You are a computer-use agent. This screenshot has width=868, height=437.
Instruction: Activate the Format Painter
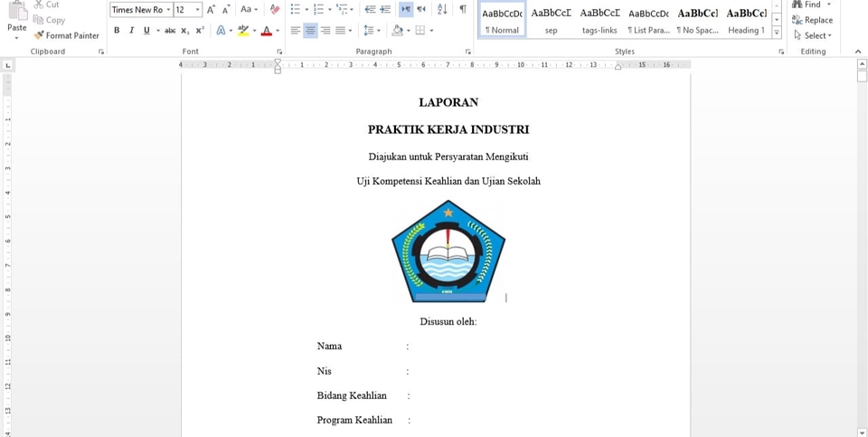point(66,35)
